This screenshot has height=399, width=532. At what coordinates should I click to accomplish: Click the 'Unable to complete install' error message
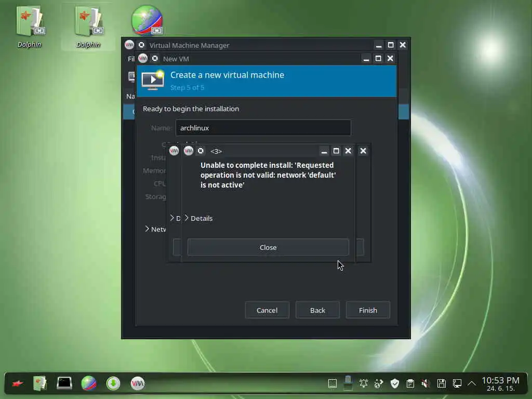268,175
